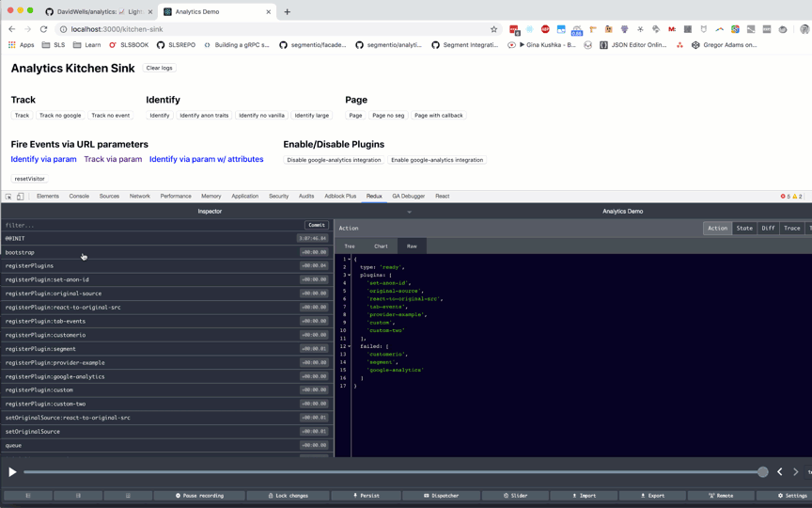Switch inspector view to State
Viewport: 812px width, 508px height.
pyautogui.click(x=744, y=228)
